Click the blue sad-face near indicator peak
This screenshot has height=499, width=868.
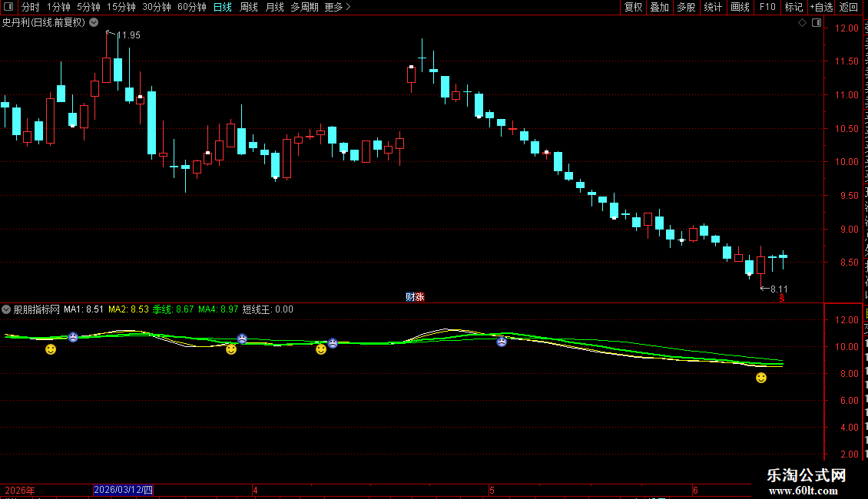tap(502, 342)
